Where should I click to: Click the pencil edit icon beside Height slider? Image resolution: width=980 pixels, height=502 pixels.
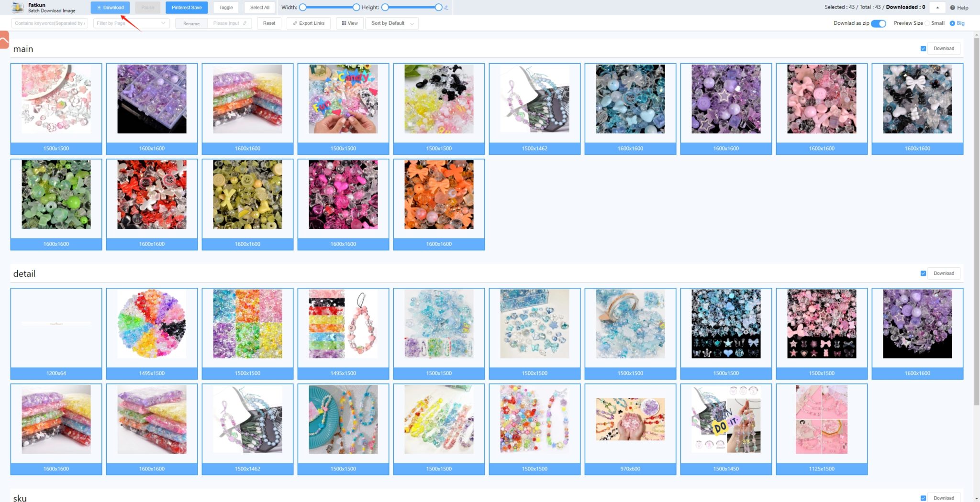tap(446, 7)
